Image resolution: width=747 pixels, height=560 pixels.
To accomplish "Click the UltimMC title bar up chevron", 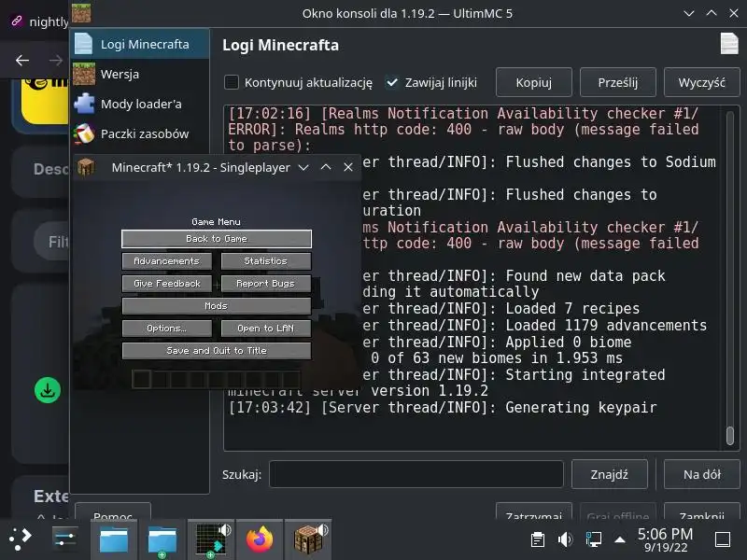I will [712, 13].
